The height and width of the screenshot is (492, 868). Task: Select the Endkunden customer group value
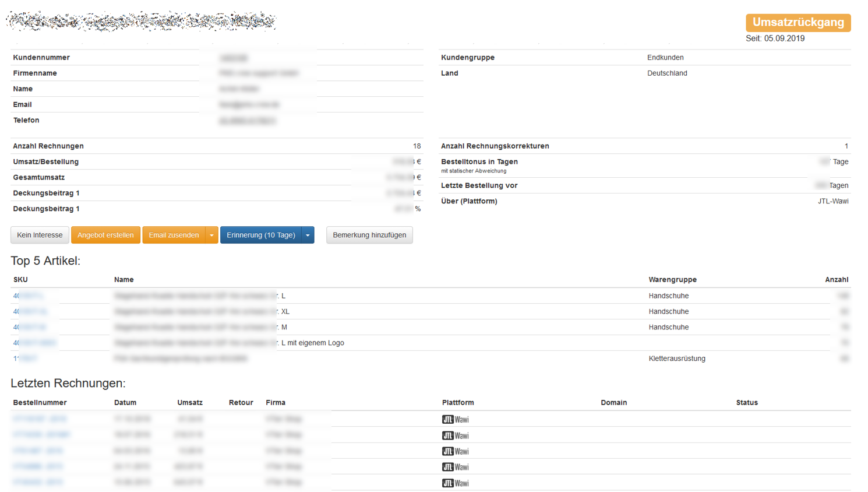[665, 58]
